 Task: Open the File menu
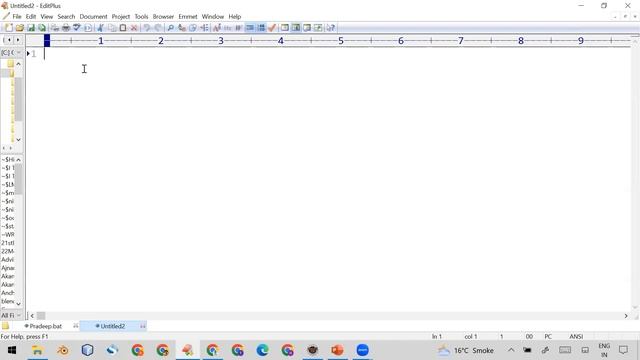pos(17,17)
